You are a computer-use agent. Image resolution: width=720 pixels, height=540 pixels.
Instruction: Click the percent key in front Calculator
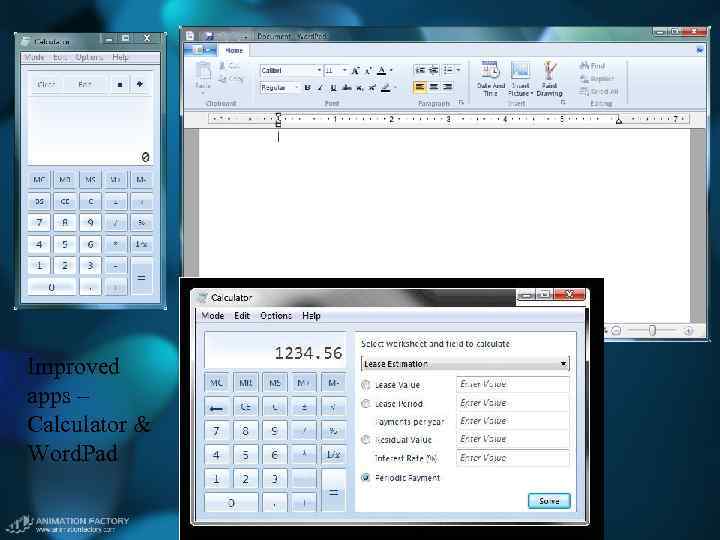pos(334,431)
